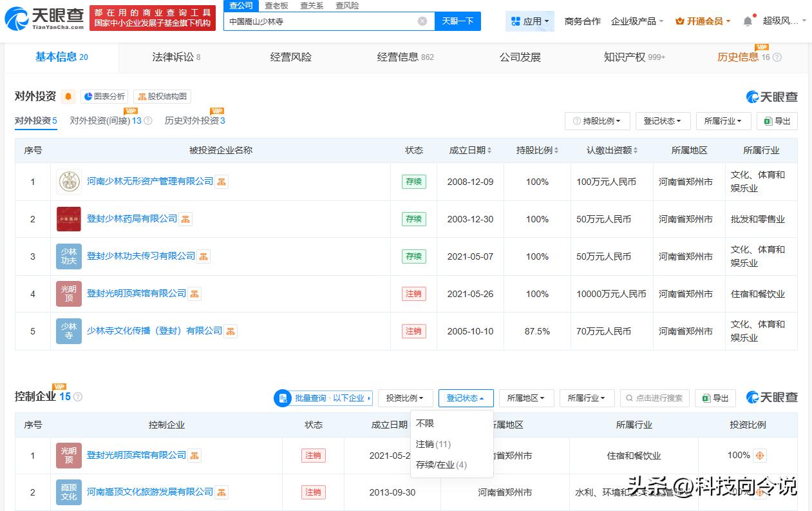Click the help icon next to 历史信息 16

(777, 57)
